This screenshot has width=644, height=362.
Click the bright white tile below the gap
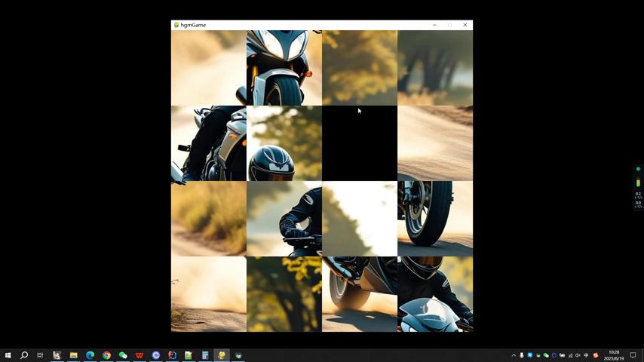[x=360, y=219]
